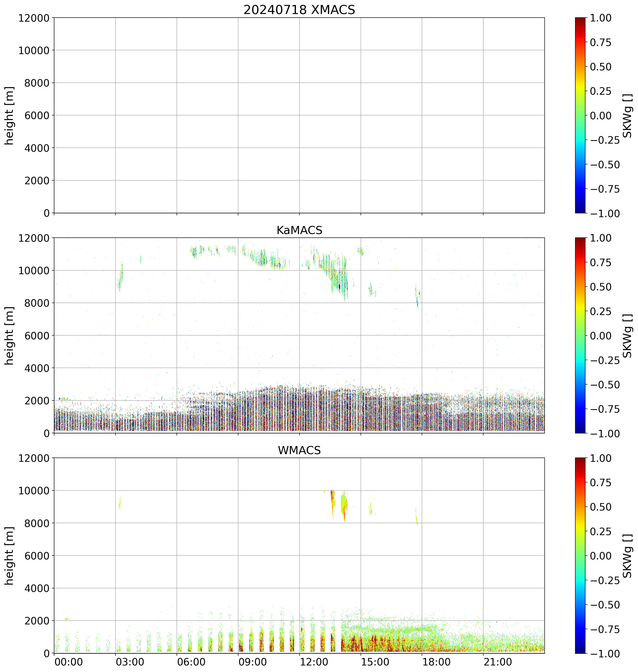Viewport: 638px width, 672px height.
Task: Click the −1.00 tick on KaMACS colorbar
Action: [x=605, y=434]
